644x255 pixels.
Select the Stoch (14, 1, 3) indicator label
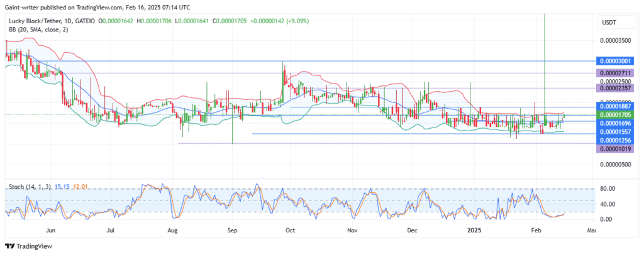[30, 187]
